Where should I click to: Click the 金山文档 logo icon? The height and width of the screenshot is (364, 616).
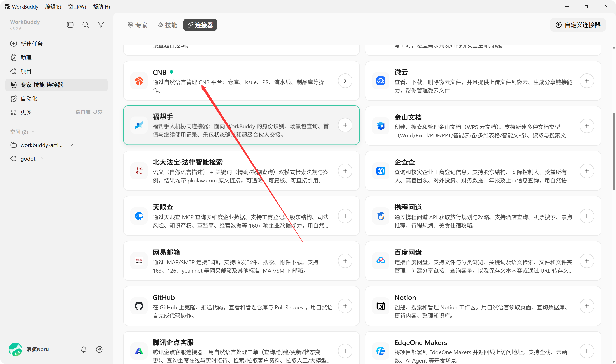point(381,126)
